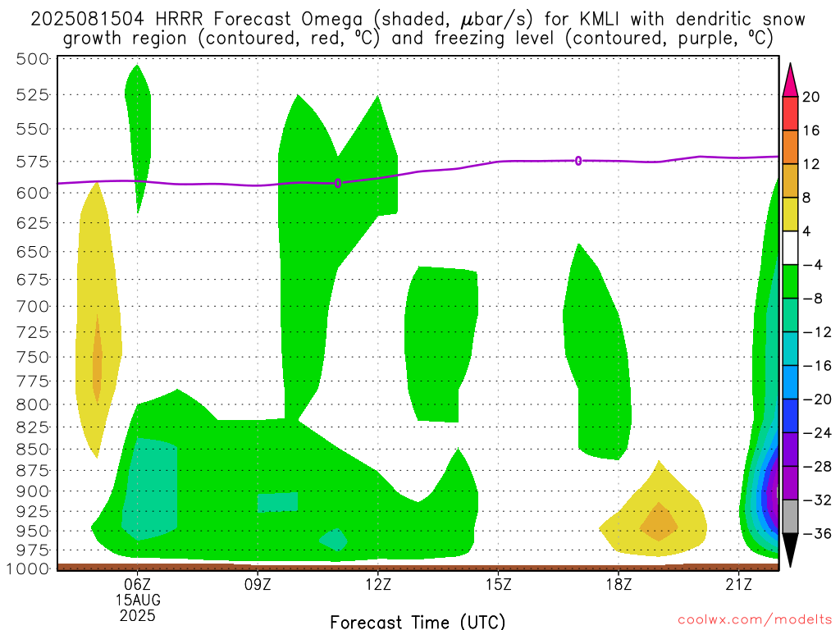Click the colorbar label -36
Image resolution: width=840 pixels, height=630 pixels.
tap(817, 533)
